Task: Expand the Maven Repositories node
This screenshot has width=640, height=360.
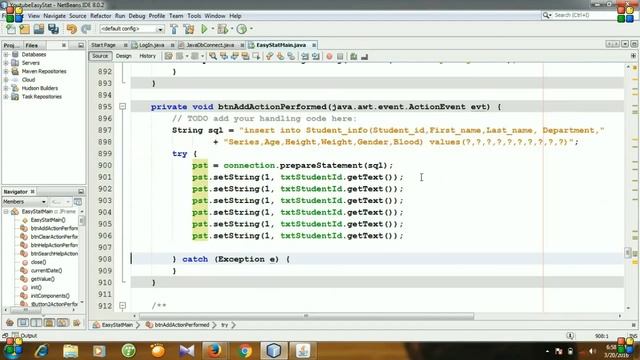Action: (6, 71)
